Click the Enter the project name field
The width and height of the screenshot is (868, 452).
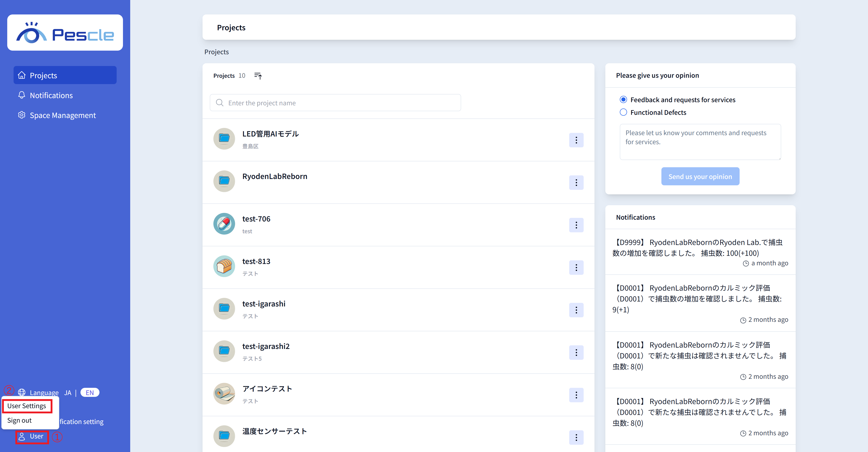pyautogui.click(x=335, y=103)
